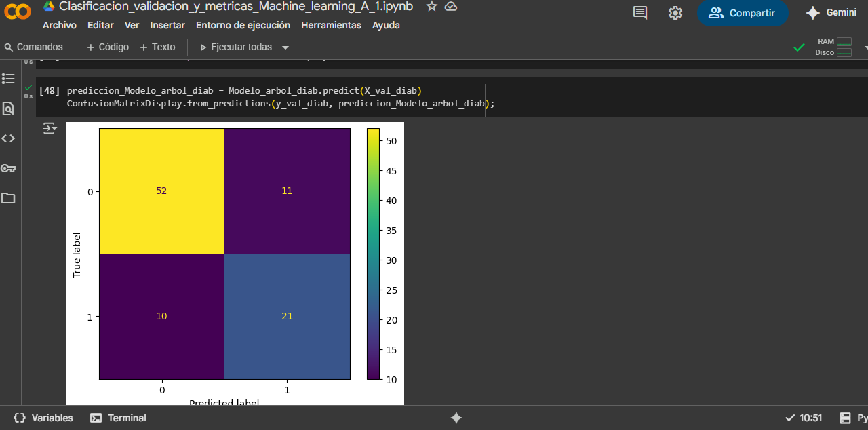The height and width of the screenshot is (430, 868).
Task: Open the Editar menu
Action: [x=100, y=25]
